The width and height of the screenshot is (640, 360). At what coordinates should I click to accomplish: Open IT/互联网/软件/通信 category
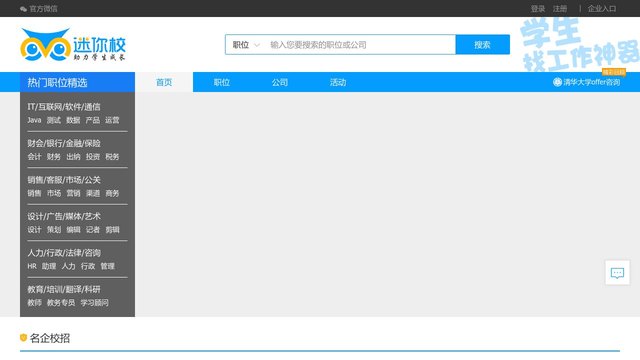(x=64, y=107)
